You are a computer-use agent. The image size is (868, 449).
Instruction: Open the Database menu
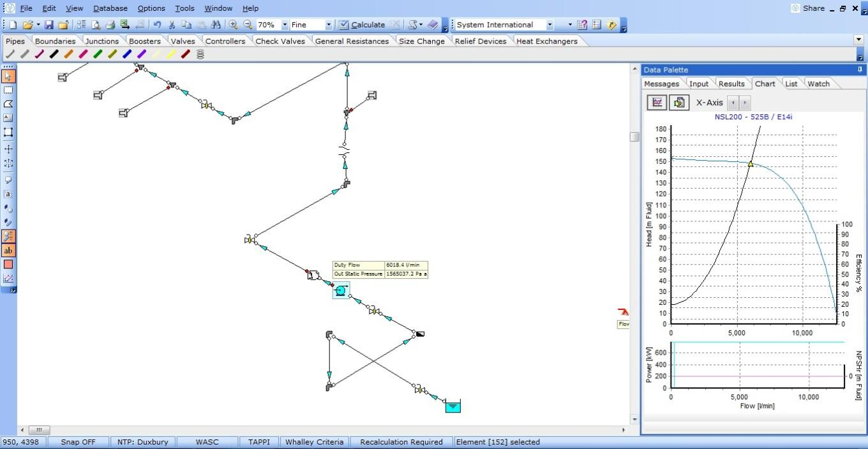pos(110,8)
